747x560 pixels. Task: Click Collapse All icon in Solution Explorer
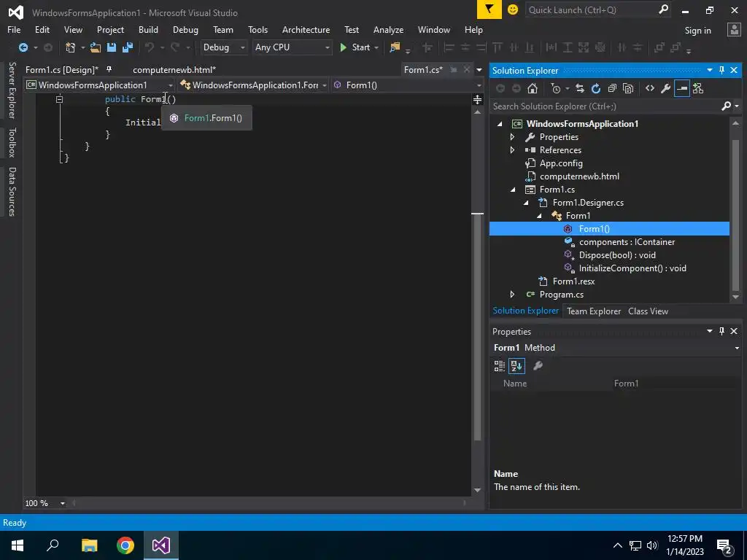[612, 88]
